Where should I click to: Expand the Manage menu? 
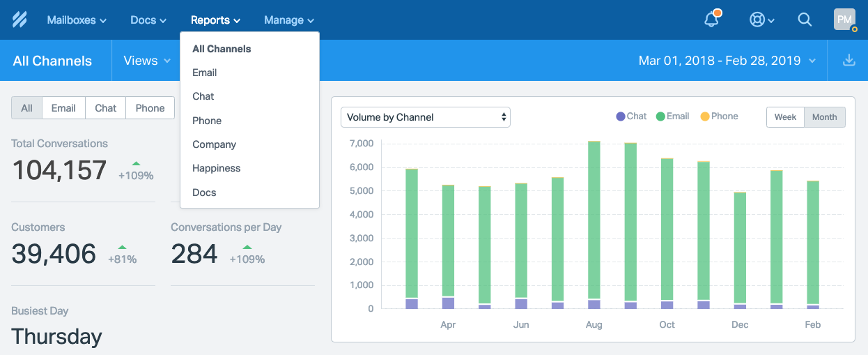click(x=289, y=20)
